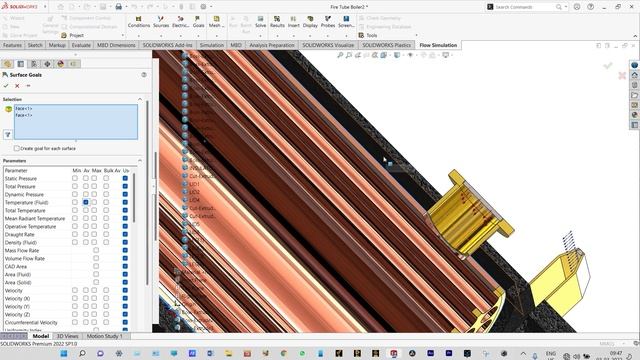Open the Sketch tab

pyautogui.click(x=35, y=45)
